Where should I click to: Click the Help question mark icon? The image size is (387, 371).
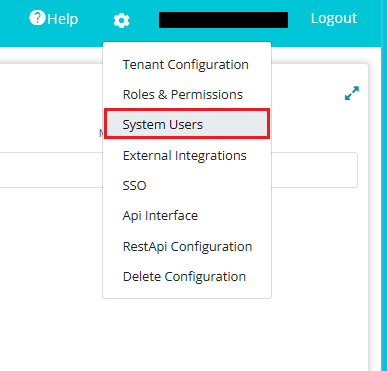tap(37, 18)
